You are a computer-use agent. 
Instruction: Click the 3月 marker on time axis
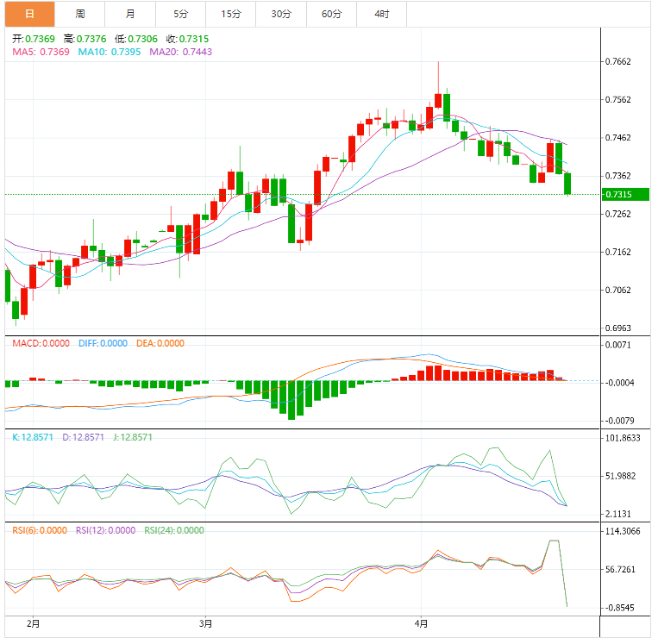click(x=205, y=622)
